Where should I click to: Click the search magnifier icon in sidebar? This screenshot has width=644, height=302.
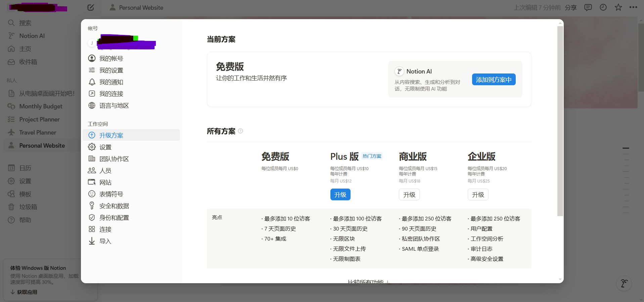tap(11, 23)
